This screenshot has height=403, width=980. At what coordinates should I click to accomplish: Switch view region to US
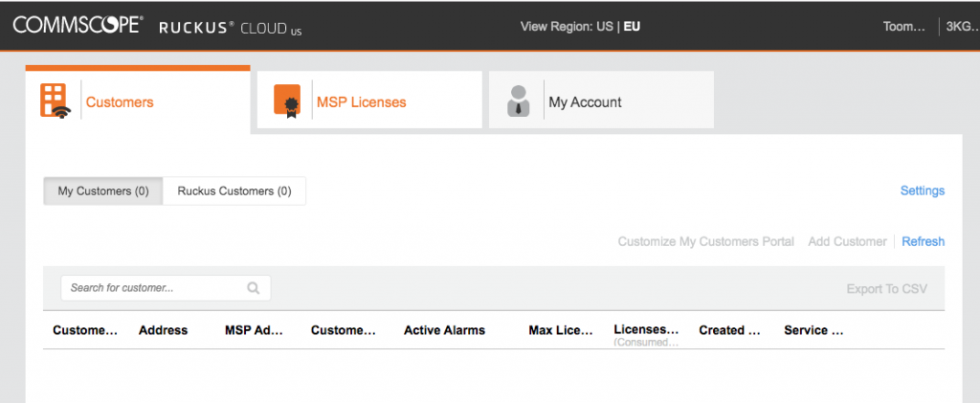604,26
